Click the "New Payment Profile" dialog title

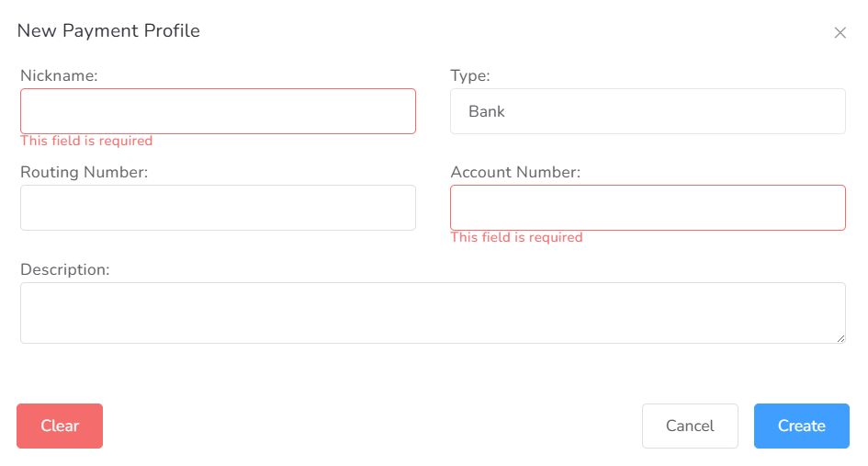(108, 31)
